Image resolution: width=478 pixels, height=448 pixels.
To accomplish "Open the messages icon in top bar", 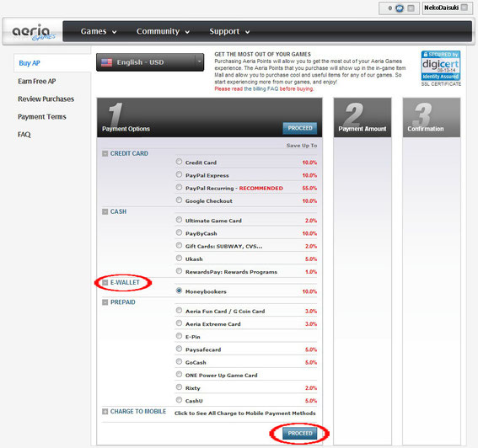I will coord(400,8).
